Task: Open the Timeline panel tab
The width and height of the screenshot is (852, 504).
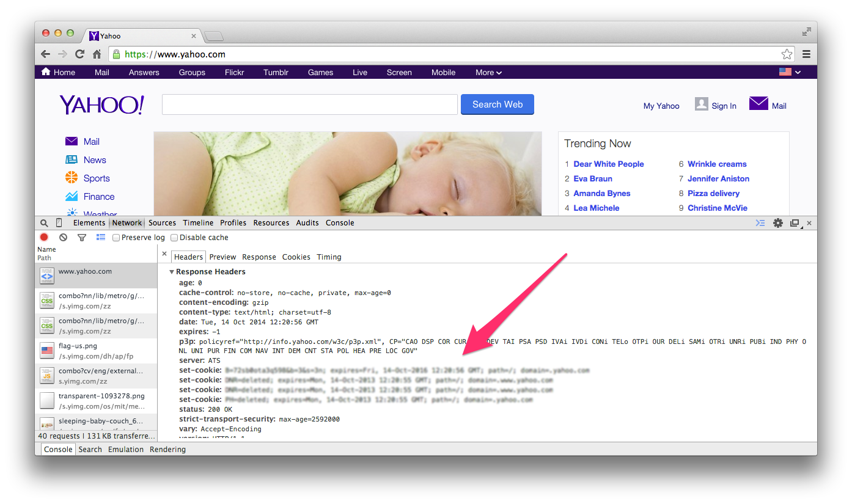Action: pos(198,223)
